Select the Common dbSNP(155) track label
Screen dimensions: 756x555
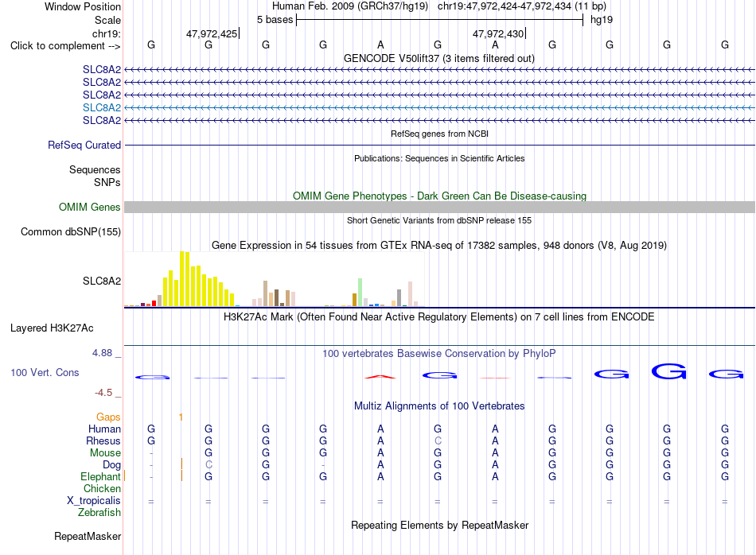(71, 231)
